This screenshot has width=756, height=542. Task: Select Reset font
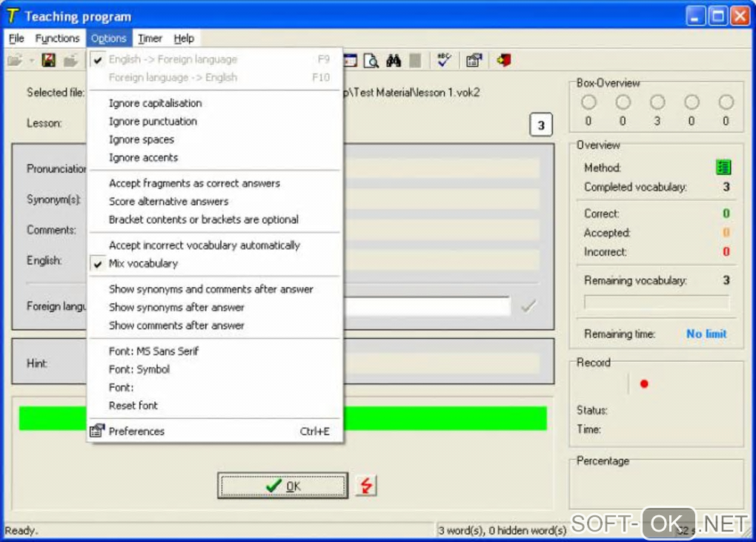pyautogui.click(x=215, y=406)
